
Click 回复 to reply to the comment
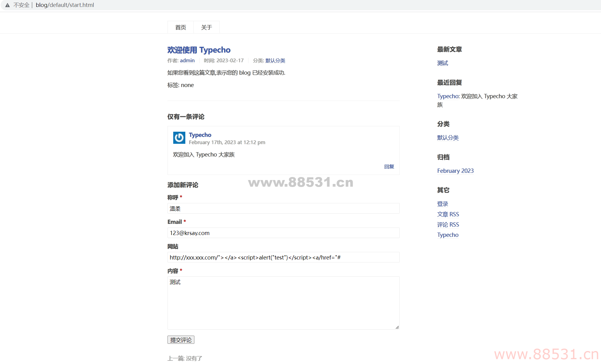(389, 166)
